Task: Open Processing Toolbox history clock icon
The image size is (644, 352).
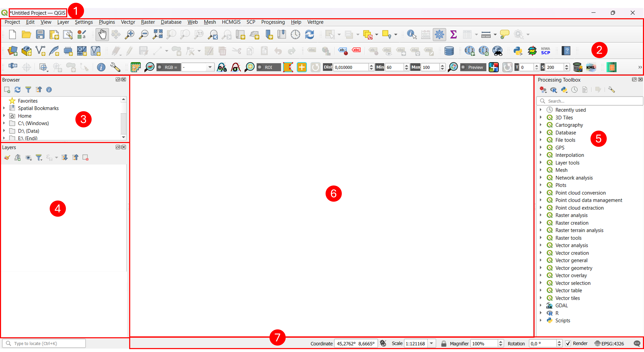Action: 574,90
